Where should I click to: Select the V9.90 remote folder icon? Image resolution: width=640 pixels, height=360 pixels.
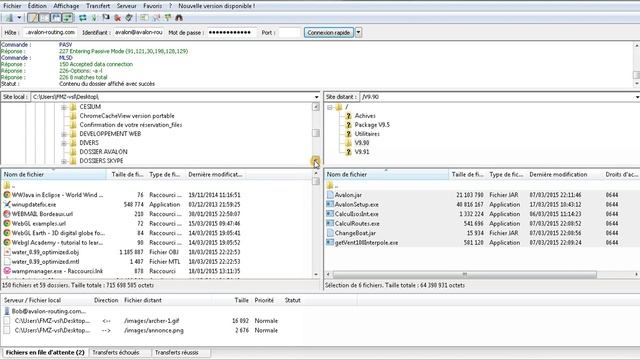click(348, 143)
